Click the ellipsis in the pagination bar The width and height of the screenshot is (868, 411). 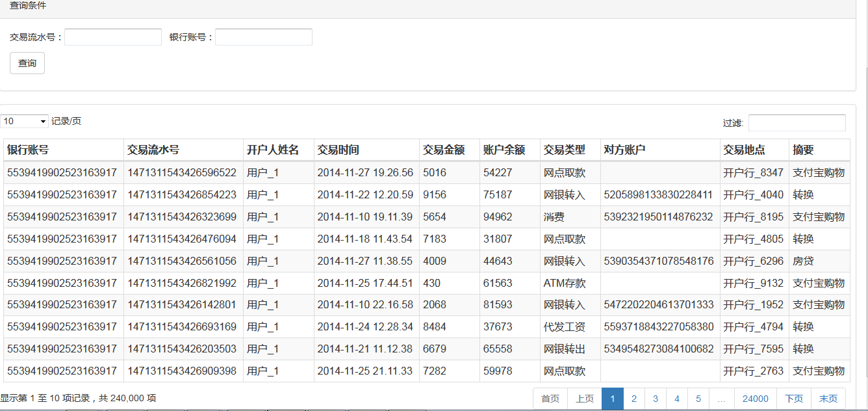[x=721, y=398]
